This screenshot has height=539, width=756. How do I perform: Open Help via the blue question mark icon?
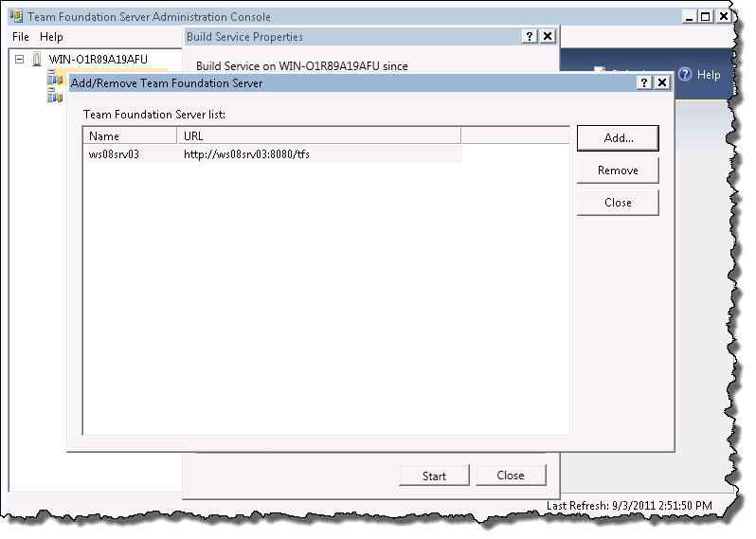point(685,74)
